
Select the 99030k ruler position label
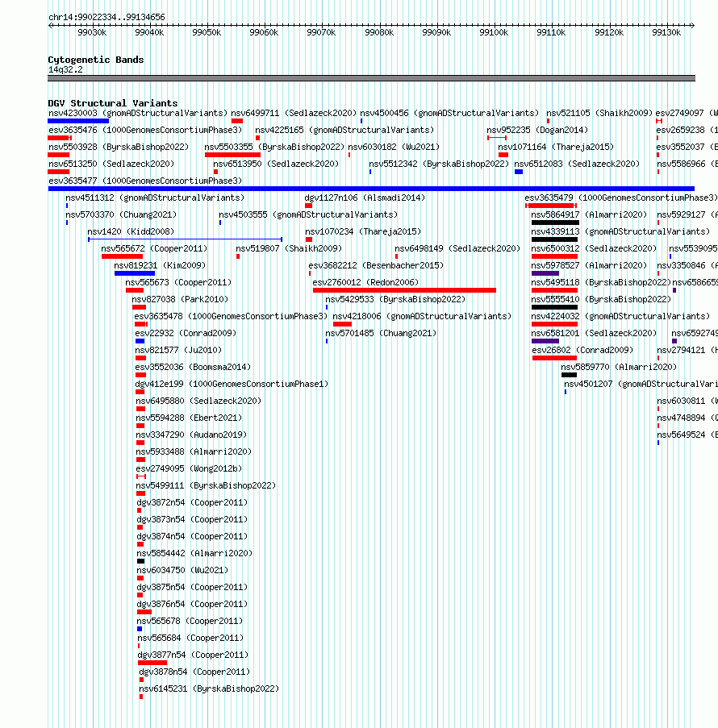[x=92, y=32]
